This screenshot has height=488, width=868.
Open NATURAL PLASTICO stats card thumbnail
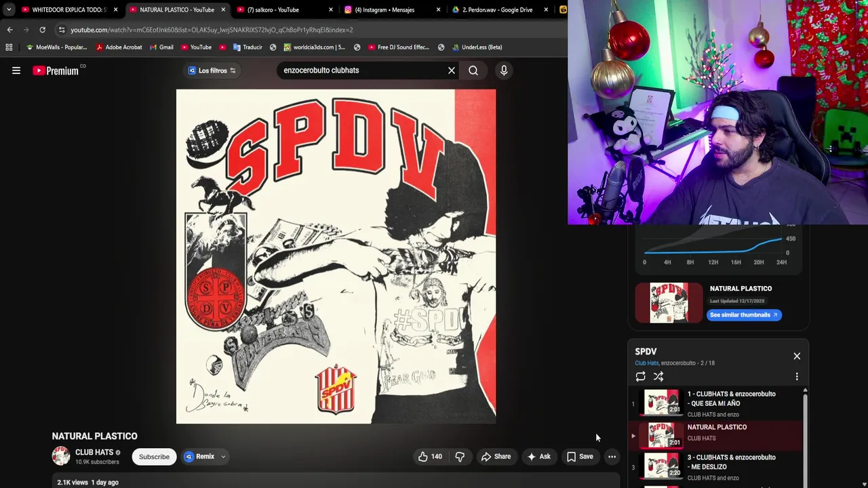point(669,303)
